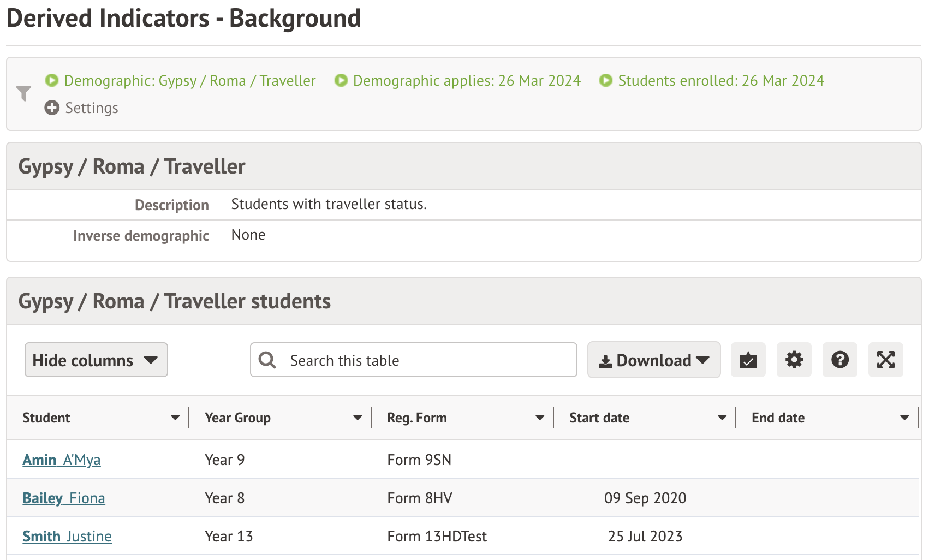Open Smith Justine student profile

[x=67, y=537]
